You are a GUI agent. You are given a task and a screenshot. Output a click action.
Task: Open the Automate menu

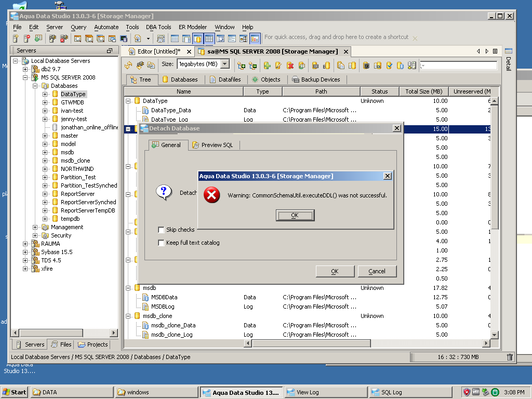coord(106,27)
